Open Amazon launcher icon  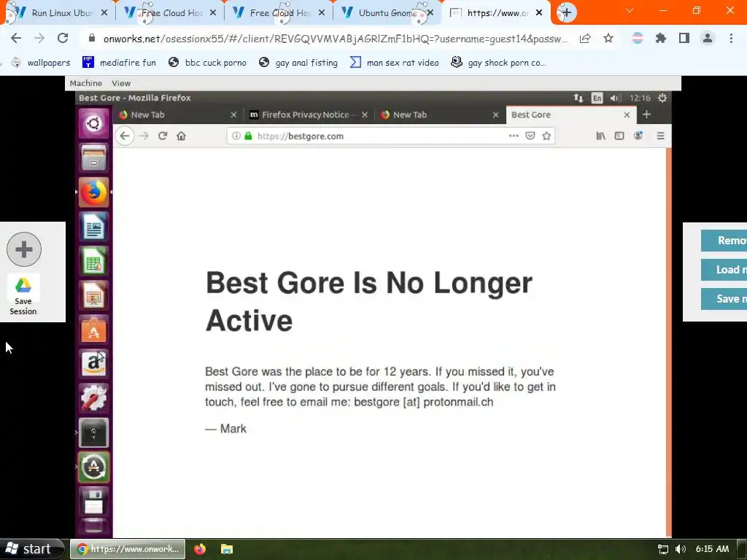click(x=93, y=364)
